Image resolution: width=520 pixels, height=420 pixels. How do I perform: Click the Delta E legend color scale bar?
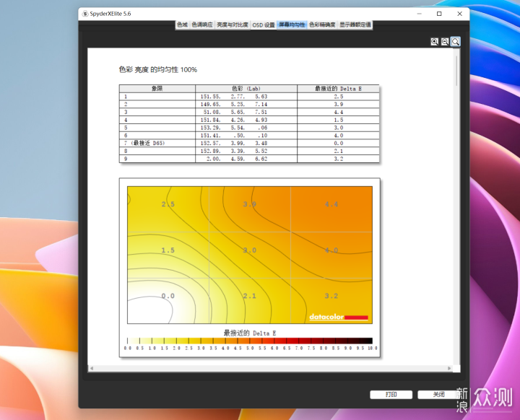click(250, 341)
